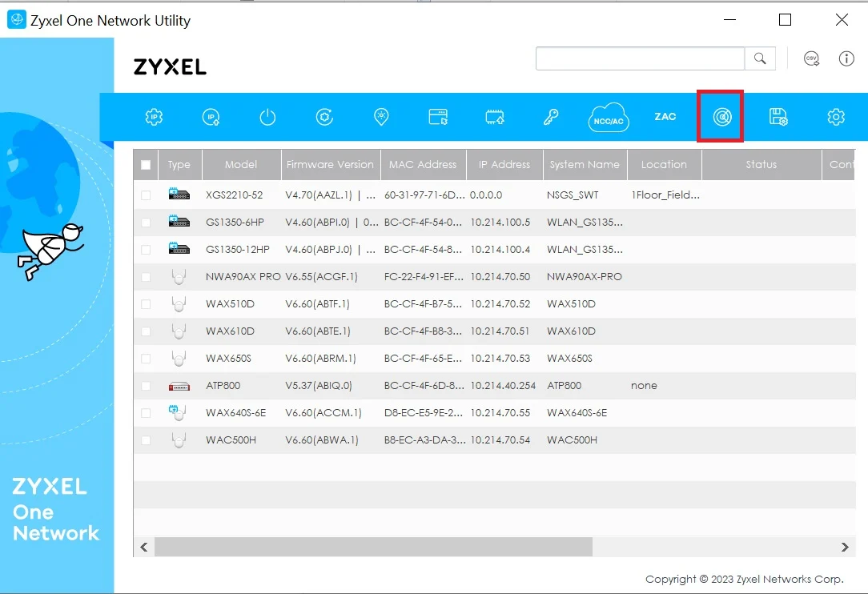The image size is (868, 594).
Task: Sort by the Type column header
Action: tap(180, 164)
